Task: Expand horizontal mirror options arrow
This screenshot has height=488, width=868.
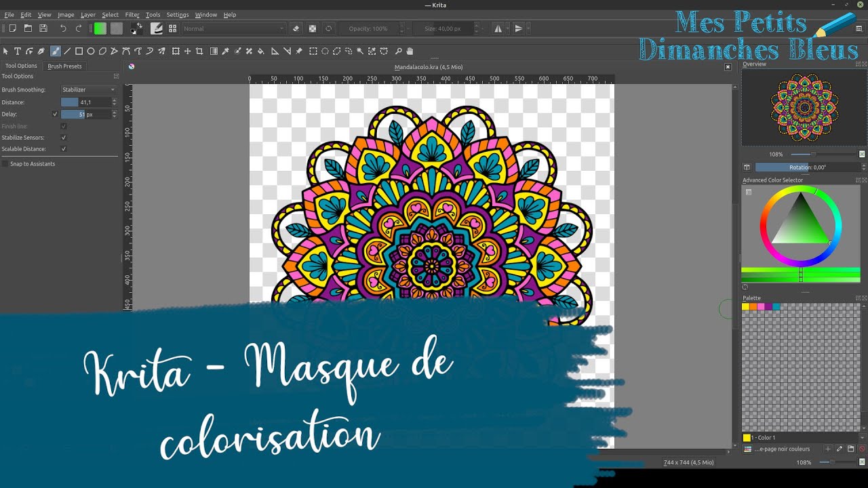Action: point(508,28)
